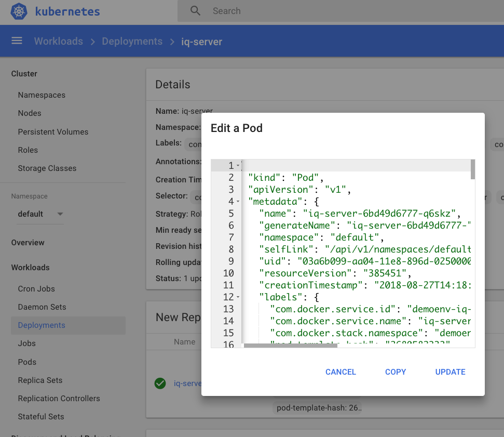Viewport: 504px width, 437px height.
Task: Collapse the metadata block on line 4
Action: 238,202
